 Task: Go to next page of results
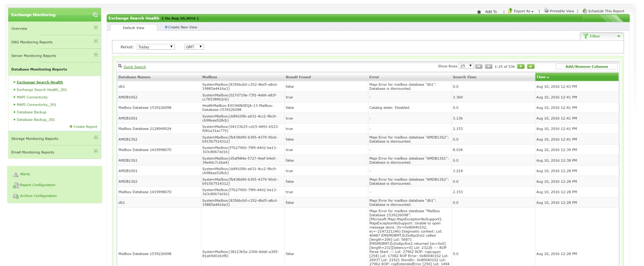click(x=520, y=67)
